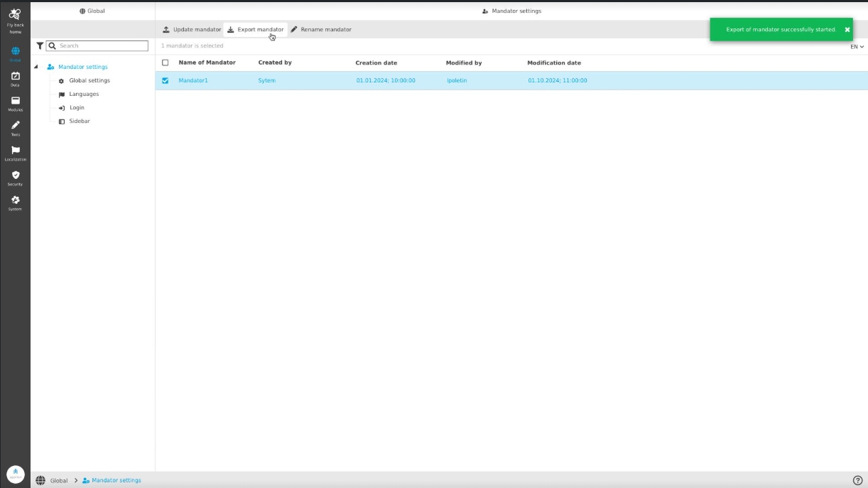Sort by the Modified by column
The image size is (868, 488).
click(464, 63)
